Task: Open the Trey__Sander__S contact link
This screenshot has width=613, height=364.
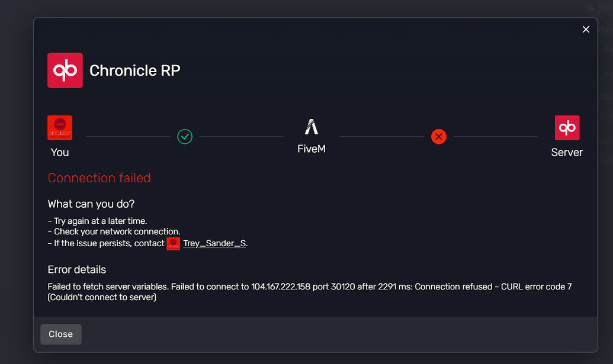Action: (x=214, y=243)
